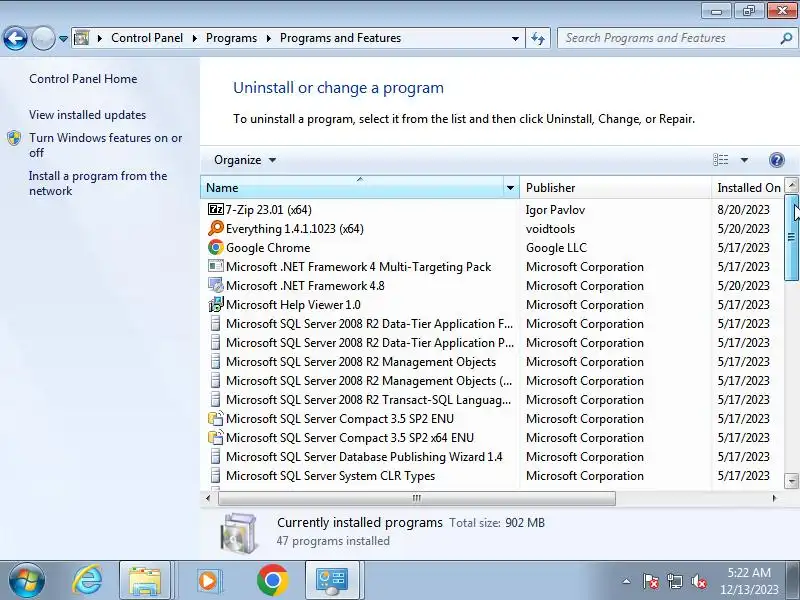The image size is (800, 600).
Task: Click the SQL Server System CLR Types icon
Action: pyautogui.click(x=216, y=476)
